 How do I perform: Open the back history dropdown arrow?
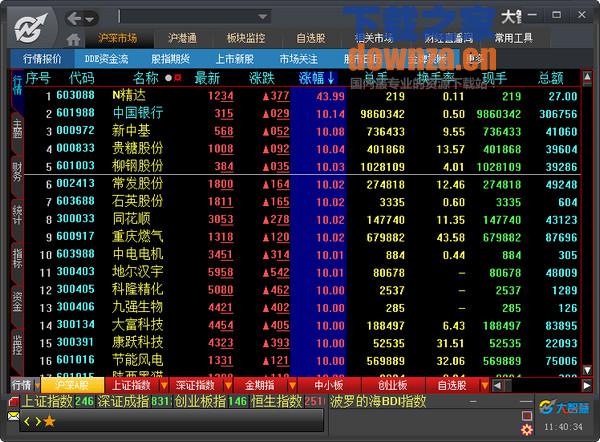coord(90,19)
